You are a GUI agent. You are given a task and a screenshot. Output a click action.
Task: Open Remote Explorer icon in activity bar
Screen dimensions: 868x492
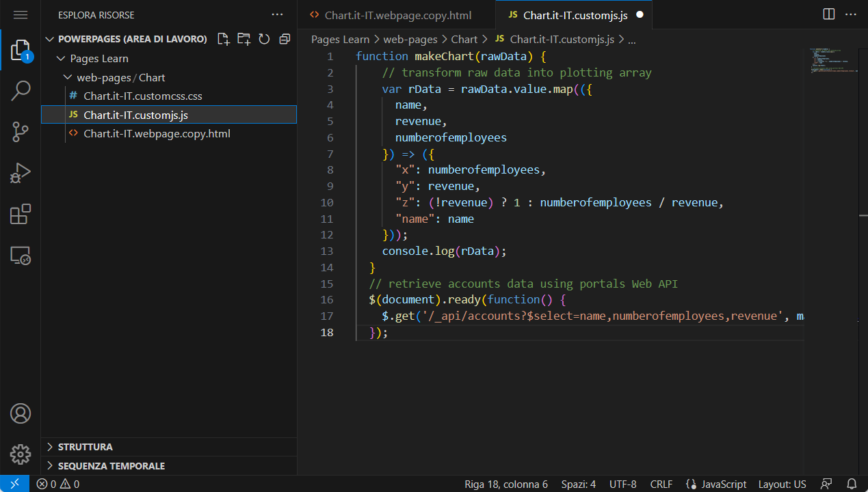[21, 256]
